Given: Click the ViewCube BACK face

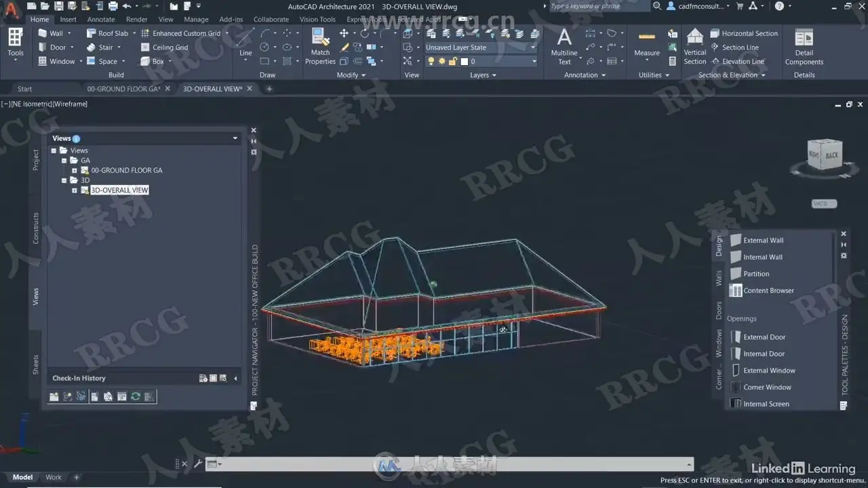Looking at the screenshot, I should pyautogui.click(x=831, y=155).
